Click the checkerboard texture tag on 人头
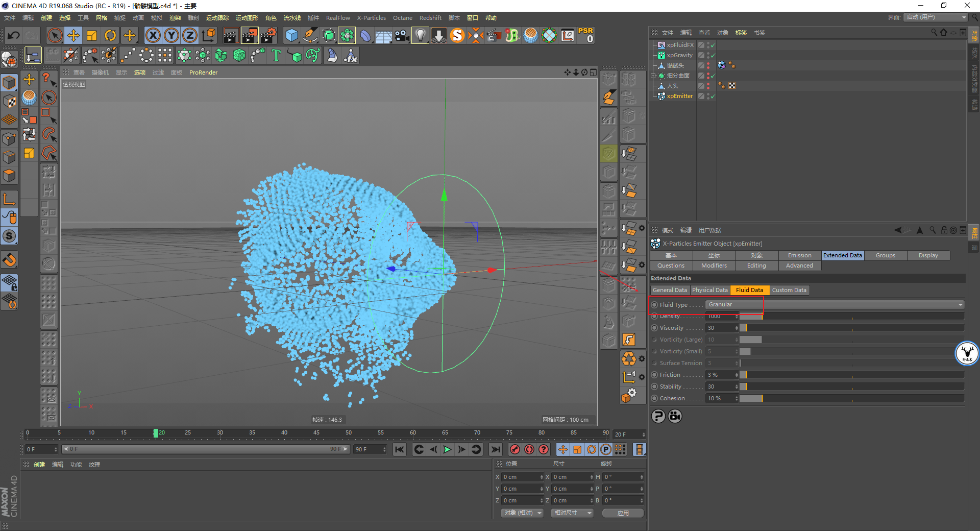Viewport: 980px width, 531px height. pos(732,86)
